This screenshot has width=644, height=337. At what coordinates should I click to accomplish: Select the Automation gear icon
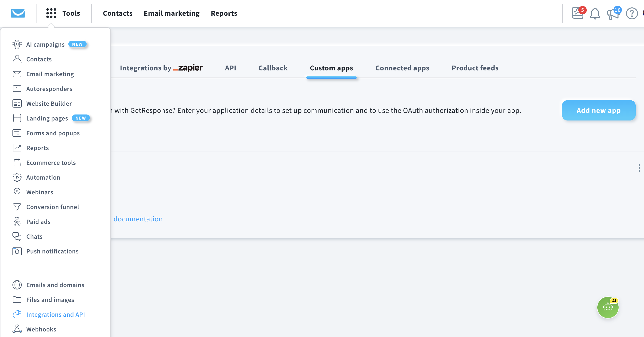click(x=17, y=177)
